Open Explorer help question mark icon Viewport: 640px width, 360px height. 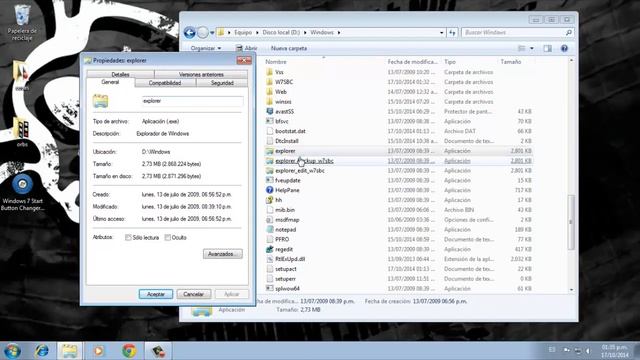click(564, 48)
